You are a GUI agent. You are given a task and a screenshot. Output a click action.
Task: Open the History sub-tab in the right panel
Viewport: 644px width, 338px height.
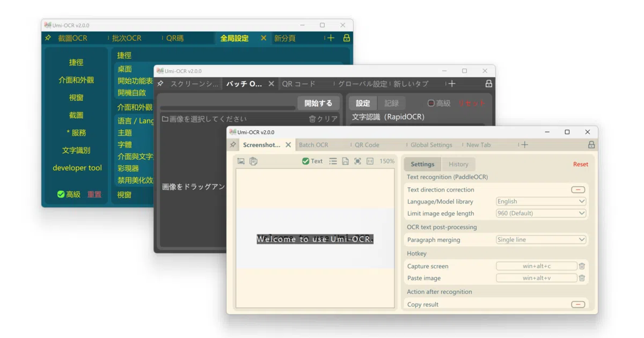458,164
